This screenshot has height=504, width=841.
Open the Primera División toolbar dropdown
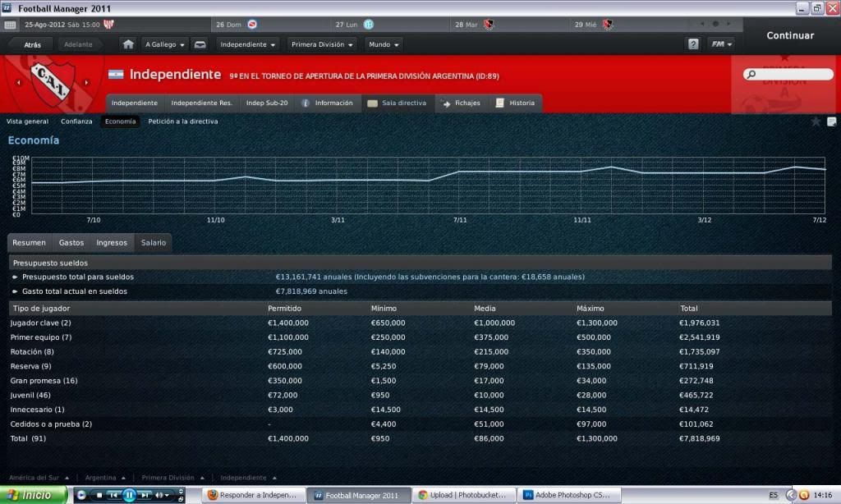click(x=322, y=44)
